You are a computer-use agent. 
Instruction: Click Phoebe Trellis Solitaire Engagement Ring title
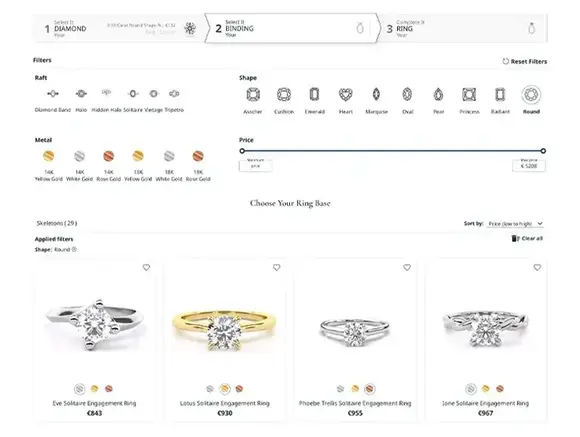click(x=355, y=403)
